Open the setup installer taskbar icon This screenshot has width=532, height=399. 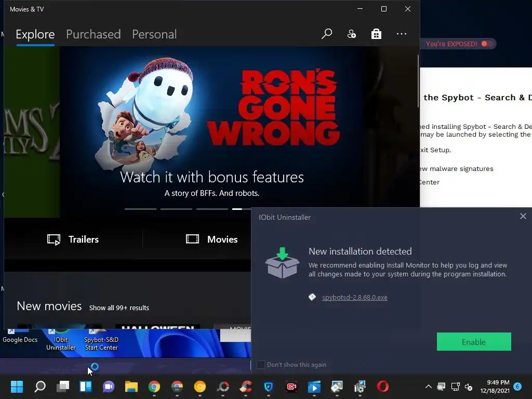(360, 387)
